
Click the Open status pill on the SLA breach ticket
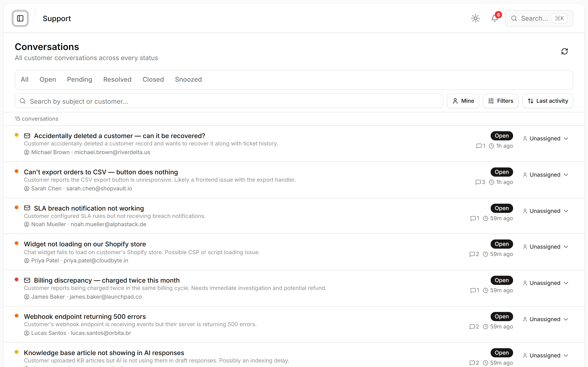[x=501, y=208]
